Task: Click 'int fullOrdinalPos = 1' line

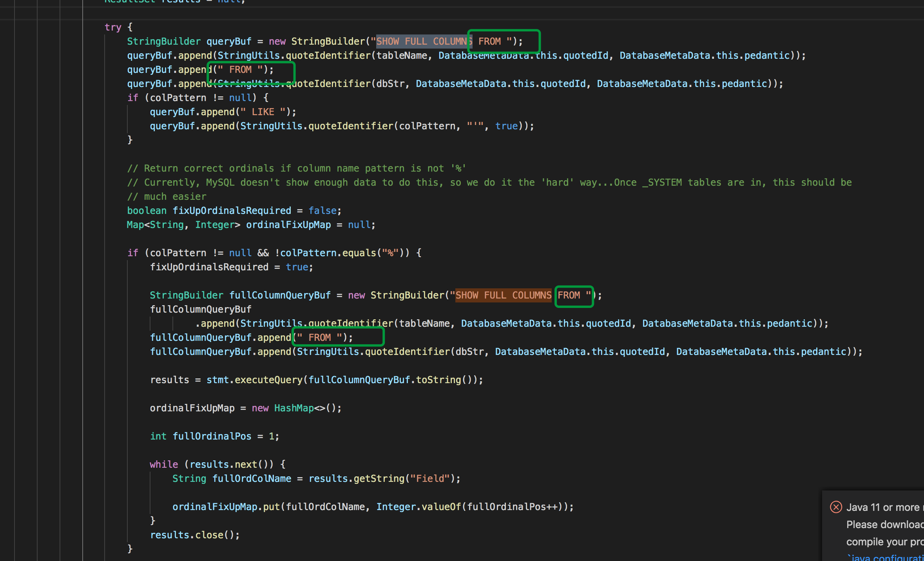Action: click(x=214, y=436)
